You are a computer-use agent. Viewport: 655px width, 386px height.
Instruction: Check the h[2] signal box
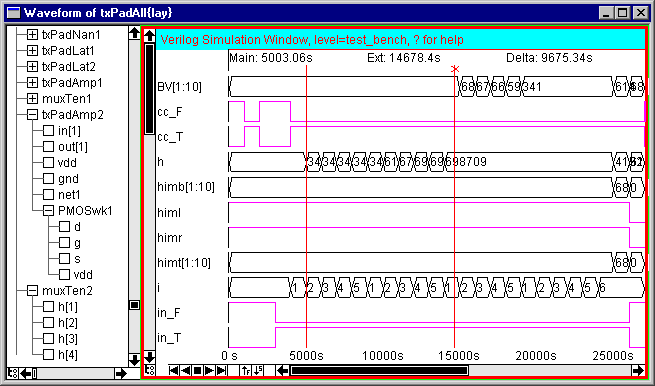(48, 323)
